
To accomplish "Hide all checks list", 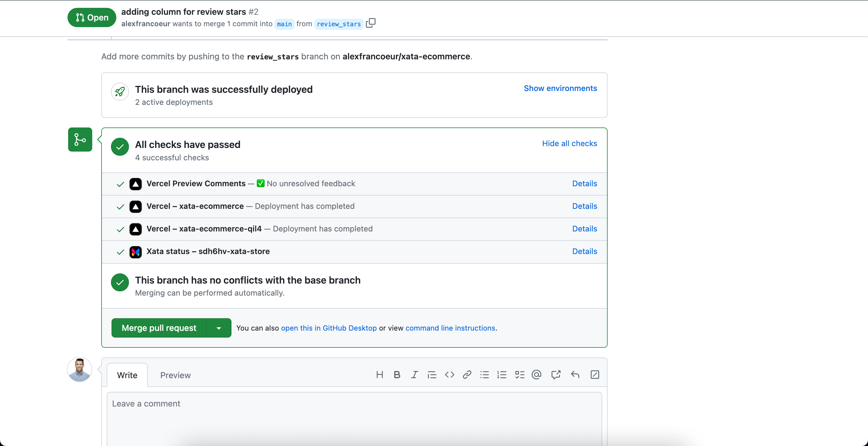I will tap(569, 143).
